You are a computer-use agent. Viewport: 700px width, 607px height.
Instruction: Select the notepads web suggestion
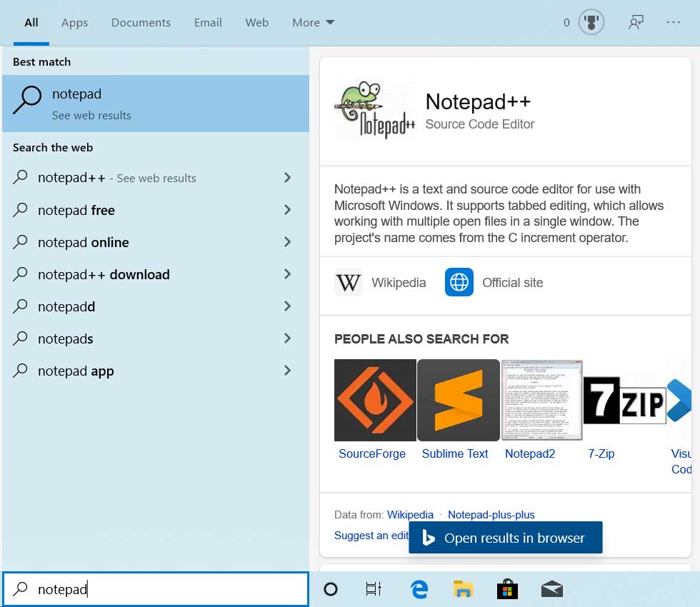[156, 338]
